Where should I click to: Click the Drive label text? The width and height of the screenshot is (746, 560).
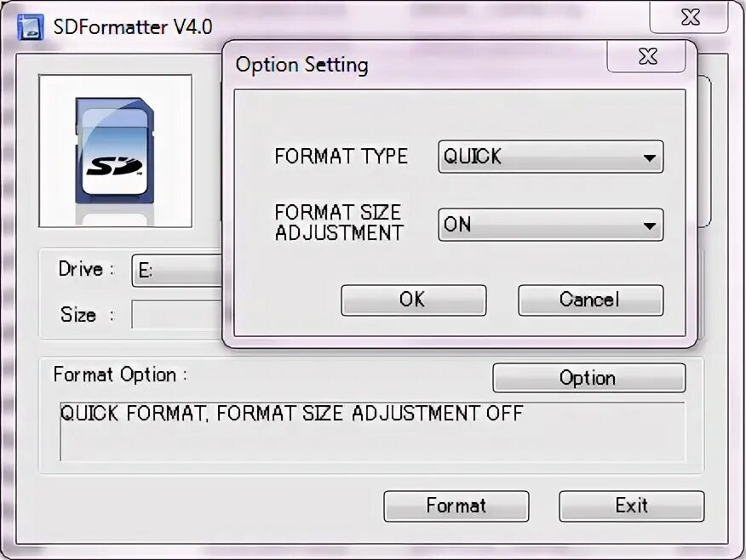86,269
